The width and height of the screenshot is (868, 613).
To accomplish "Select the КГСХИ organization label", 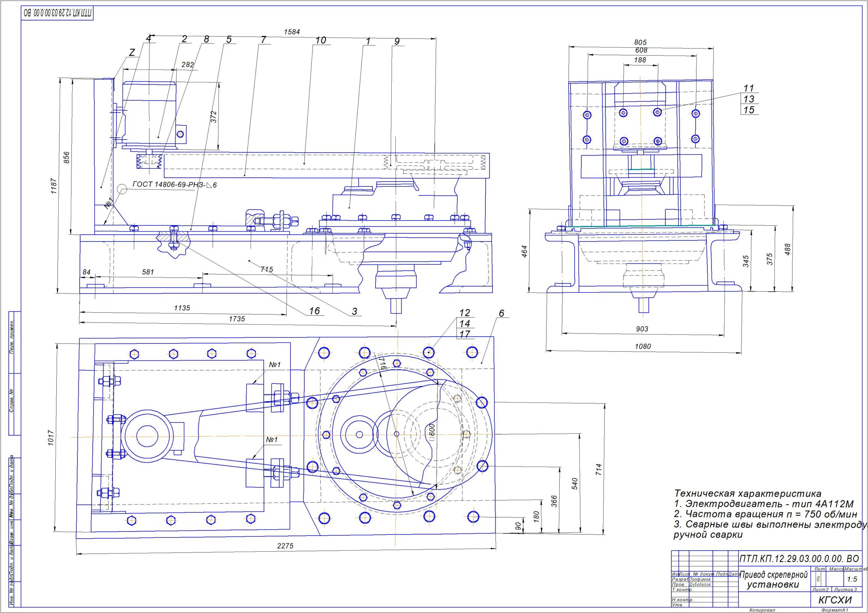I will point(835,600).
